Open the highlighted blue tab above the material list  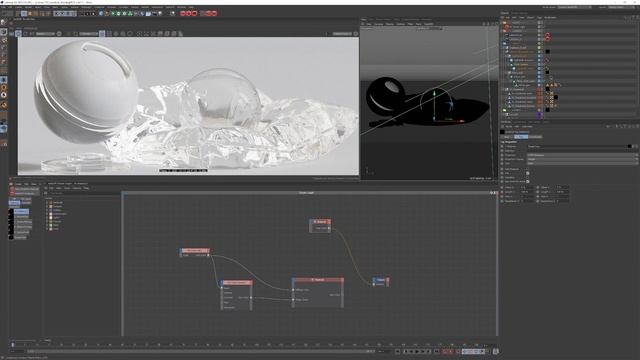pos(14,202)
